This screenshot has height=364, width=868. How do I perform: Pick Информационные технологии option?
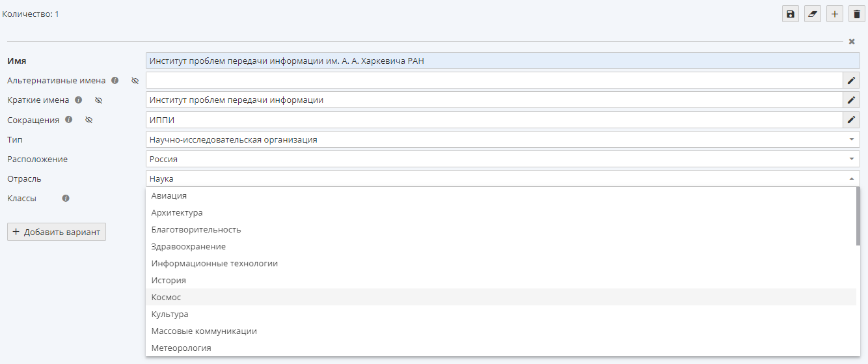click(501, 263)
